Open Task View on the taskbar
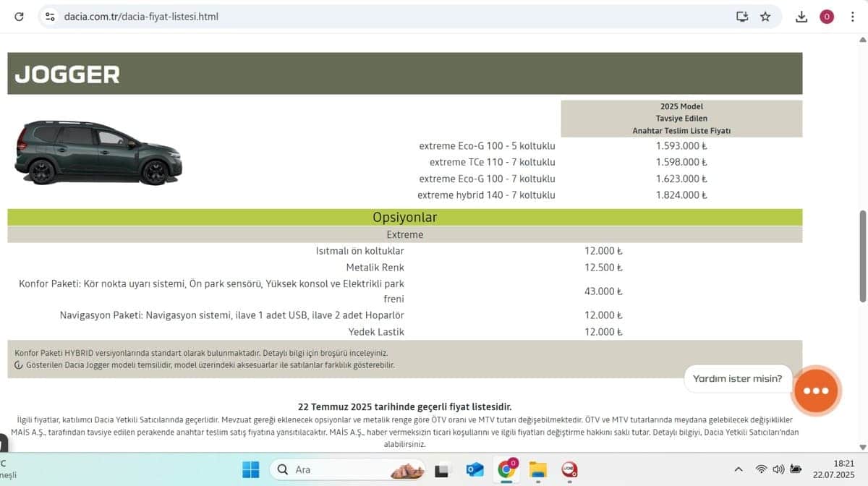868x486 pixels. (443, 469)
